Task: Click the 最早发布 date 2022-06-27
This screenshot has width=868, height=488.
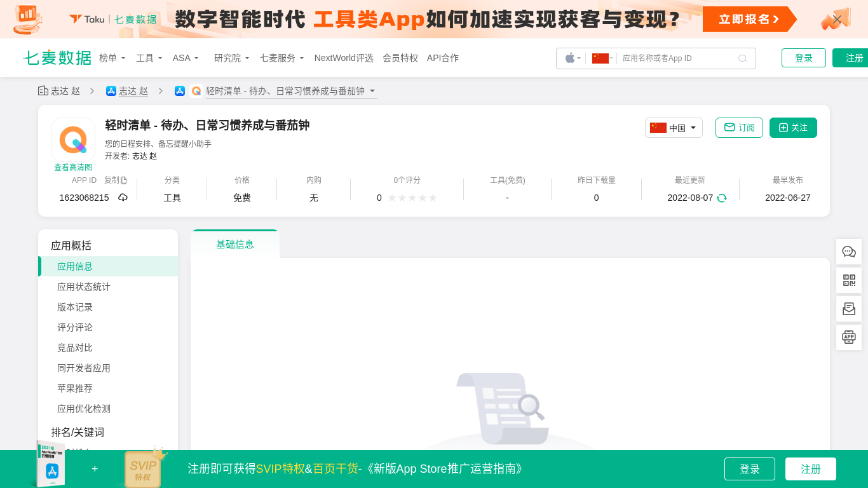Action: (788, 198)
